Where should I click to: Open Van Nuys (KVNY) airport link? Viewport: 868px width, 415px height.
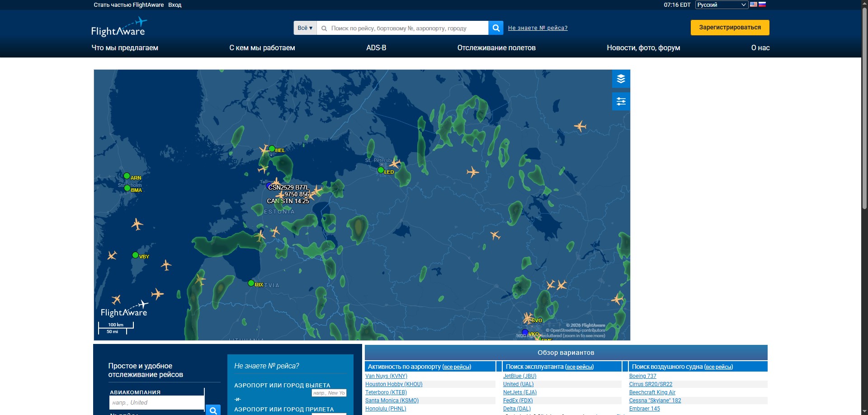386,376
